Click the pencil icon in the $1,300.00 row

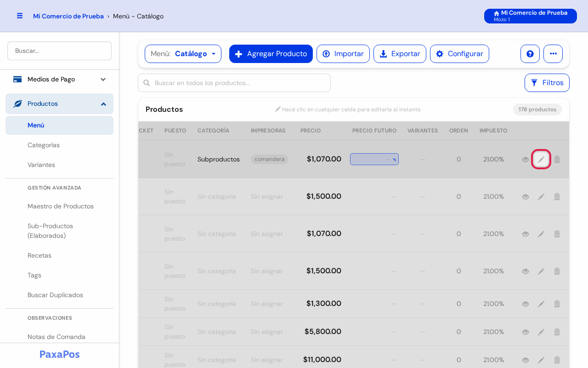point(541,304)
